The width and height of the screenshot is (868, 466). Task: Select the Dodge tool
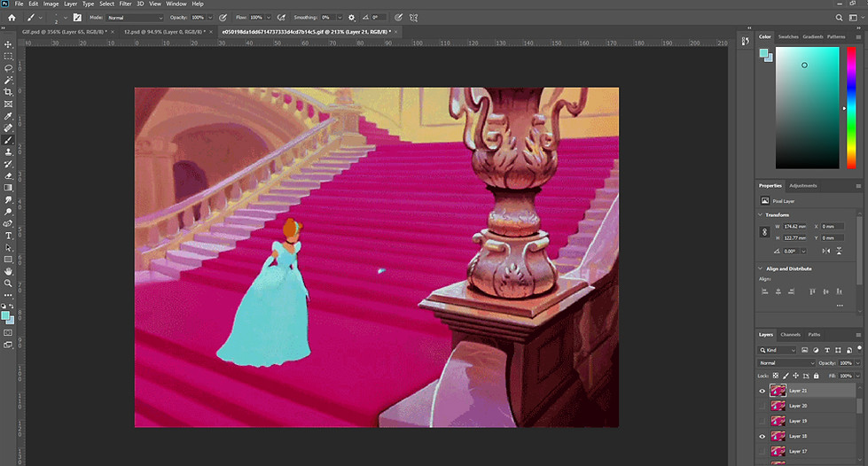click(8, 212)
